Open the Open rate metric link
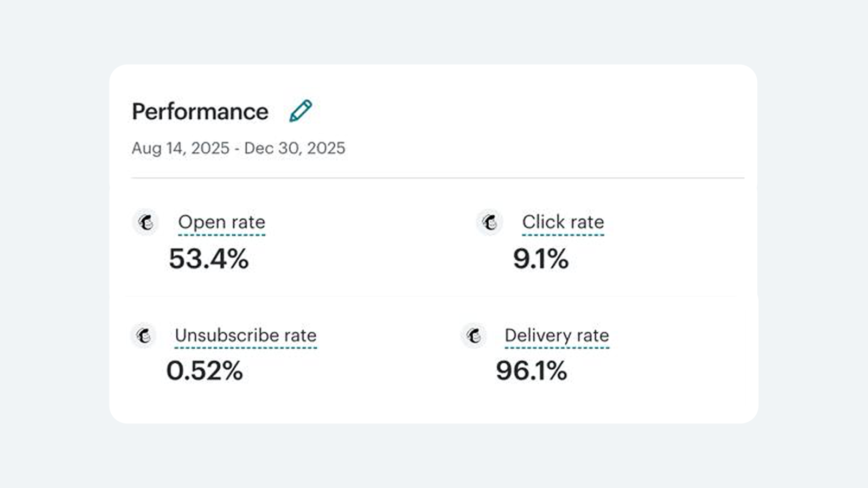This screenshot has width=868, height=488. (x=221, y=222)
